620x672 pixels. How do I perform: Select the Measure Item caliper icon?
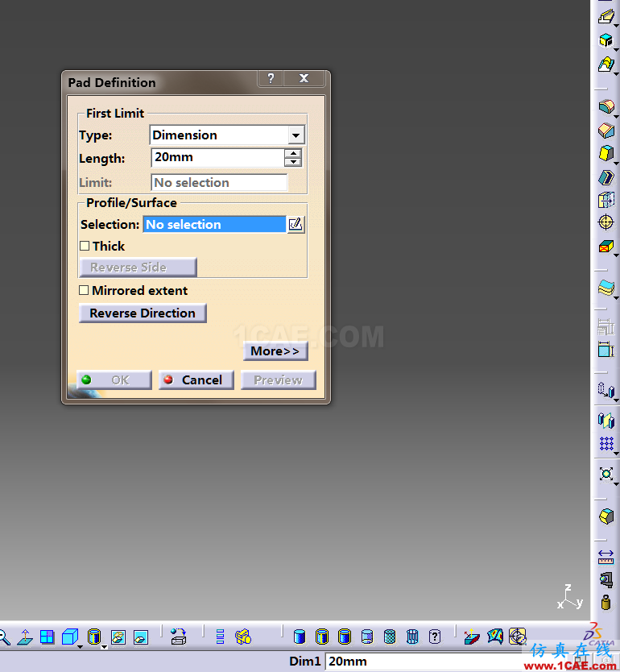tap(606, 580)
